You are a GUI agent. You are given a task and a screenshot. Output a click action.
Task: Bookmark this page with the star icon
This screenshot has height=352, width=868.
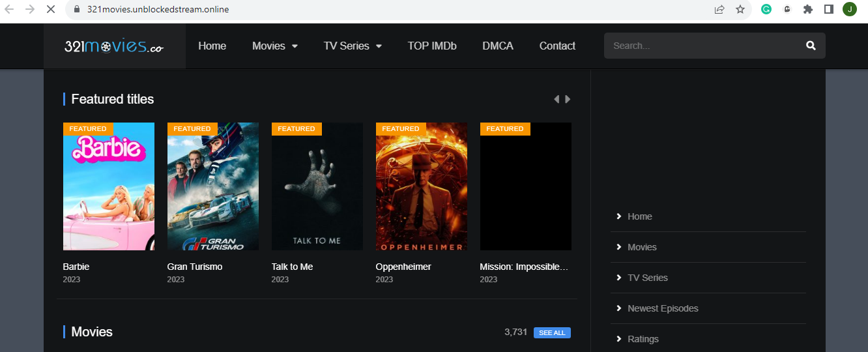[740, 10]
